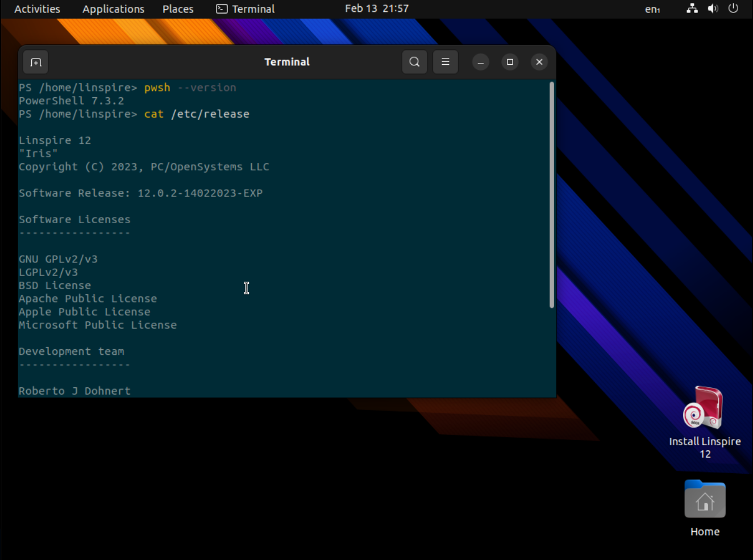Open the clock showing Feb 13 21:57

376,9
